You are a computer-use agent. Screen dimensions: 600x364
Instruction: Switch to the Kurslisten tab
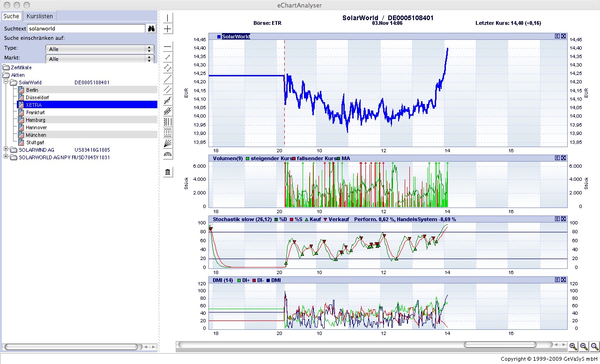(x=39, y=16)
